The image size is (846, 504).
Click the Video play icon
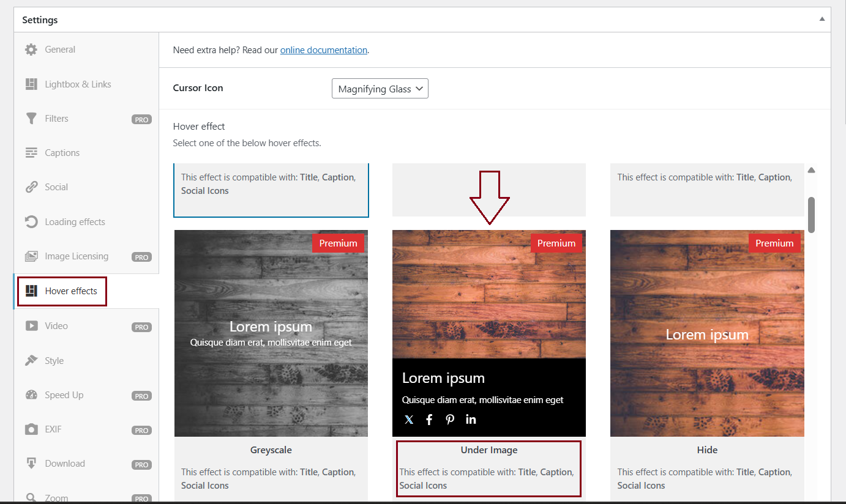[x=31, y=326]
